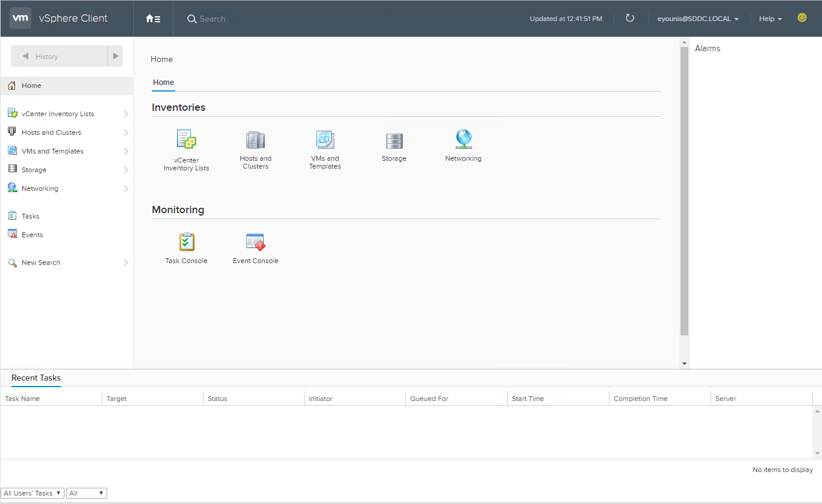Open Hosts and Clusters inventory icon
The width and height of the screenshot is (822, 504).
tap(255, 140)
